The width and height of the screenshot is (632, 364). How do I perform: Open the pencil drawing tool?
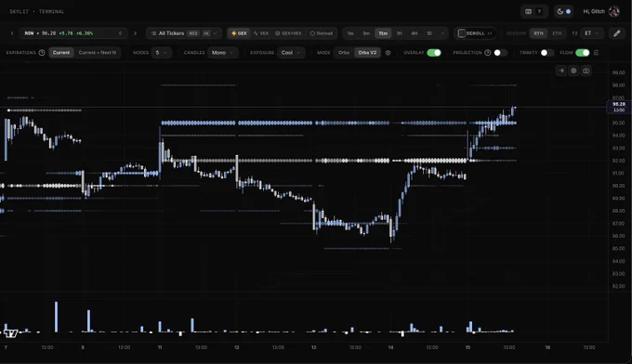617,33
